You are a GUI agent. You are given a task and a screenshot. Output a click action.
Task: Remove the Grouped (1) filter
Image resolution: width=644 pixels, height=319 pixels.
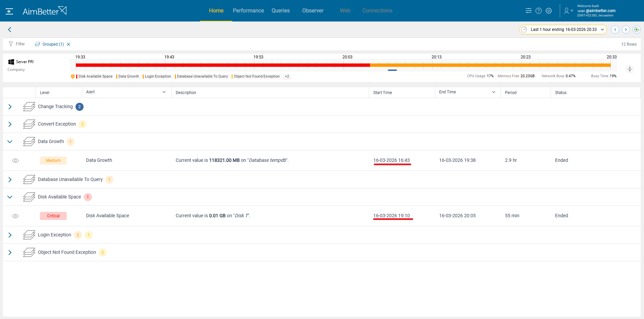[x=68, y=44]
